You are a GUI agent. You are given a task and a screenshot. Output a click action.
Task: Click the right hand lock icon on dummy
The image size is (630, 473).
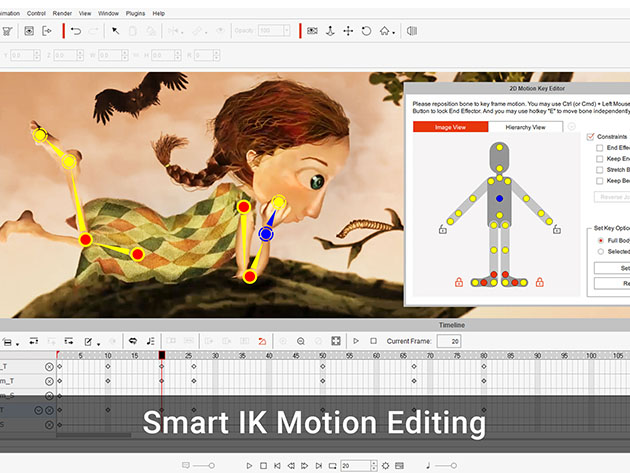[556, 229]
